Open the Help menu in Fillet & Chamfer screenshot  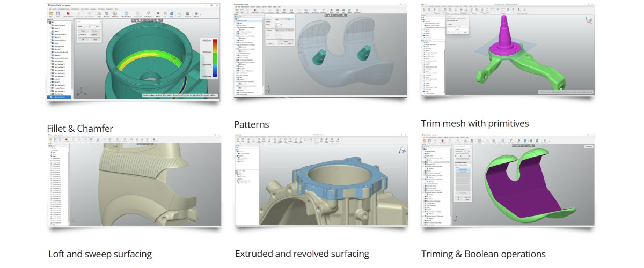point(116,9)
